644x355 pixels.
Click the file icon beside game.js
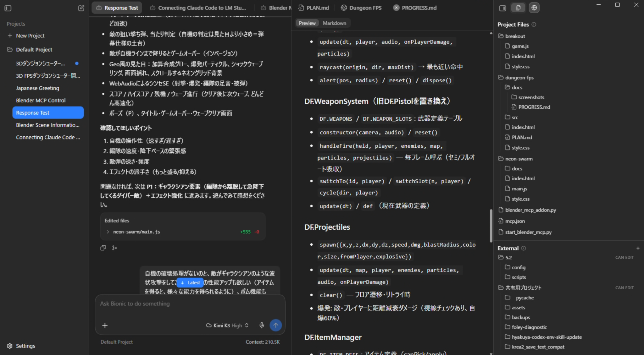pyautogui.click(x=507, y=46)
